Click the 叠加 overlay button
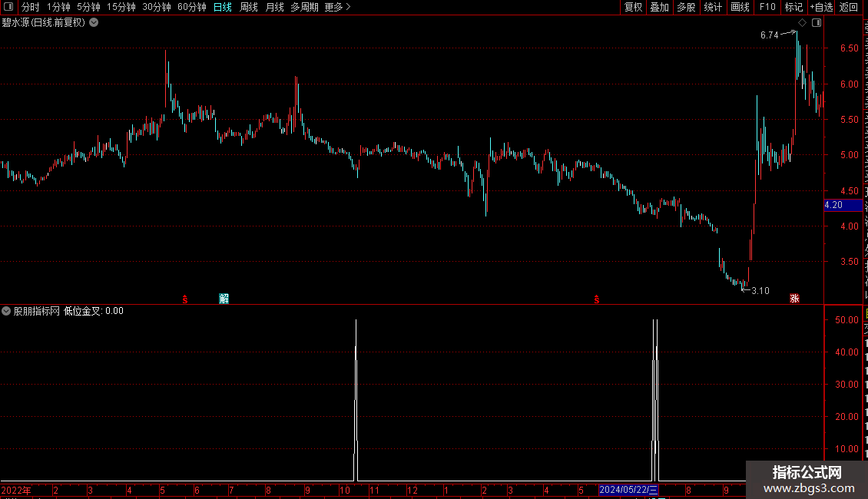This screenshot has height=499, width=868. coord(660,7)
